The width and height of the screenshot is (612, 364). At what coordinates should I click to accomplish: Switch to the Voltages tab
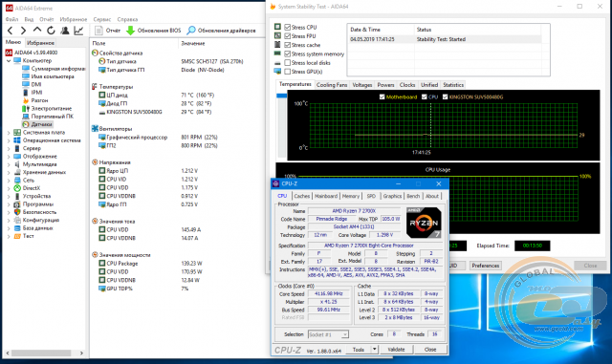tap(362, 85)
